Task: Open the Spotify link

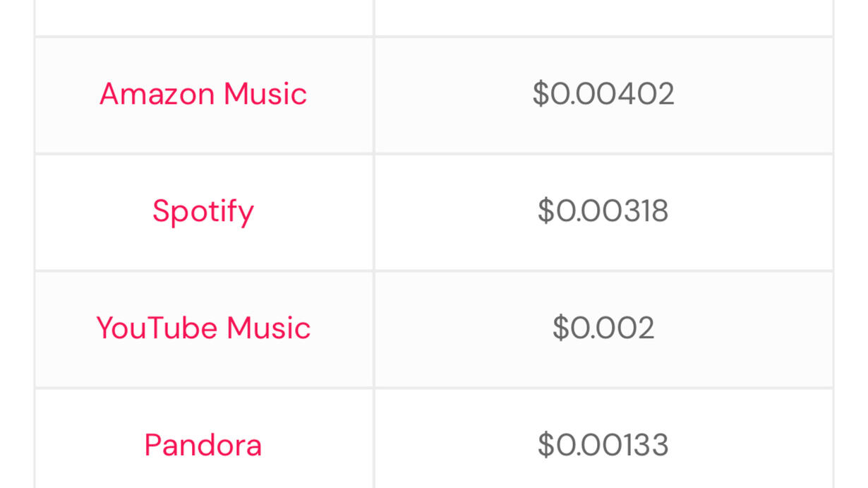Action: (203, 211)
